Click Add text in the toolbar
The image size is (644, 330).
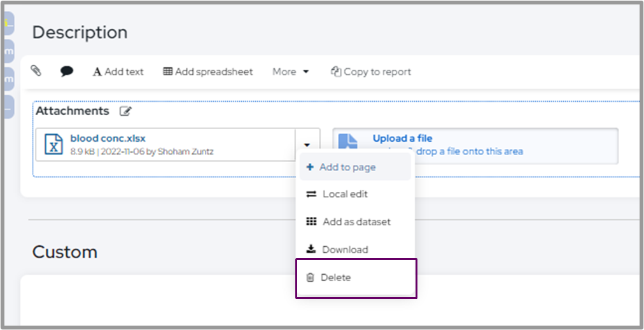[x=118, y=72]
